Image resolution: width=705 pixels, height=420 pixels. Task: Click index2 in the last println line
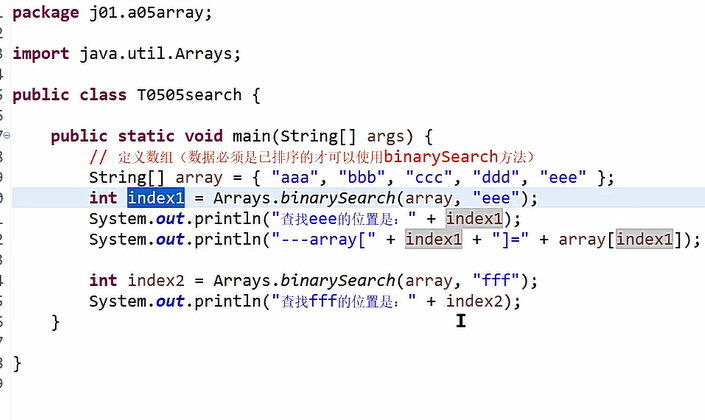[x=474, y=301]
